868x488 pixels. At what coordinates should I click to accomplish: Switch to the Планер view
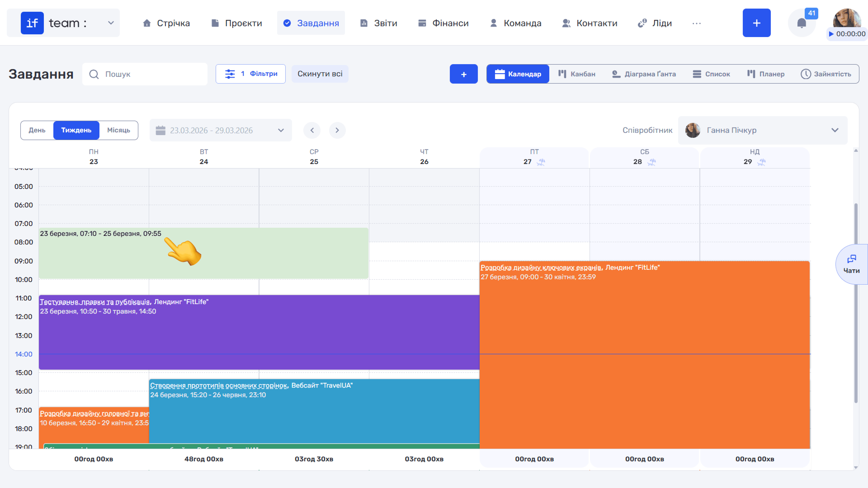click(x=766, y=74)
